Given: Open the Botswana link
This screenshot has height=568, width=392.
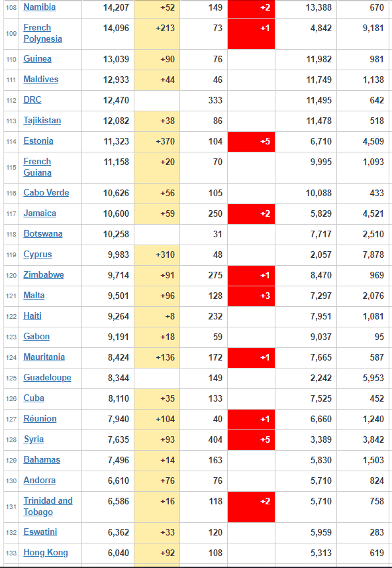Looking at the screenshot, I should [x=43, y=234].
